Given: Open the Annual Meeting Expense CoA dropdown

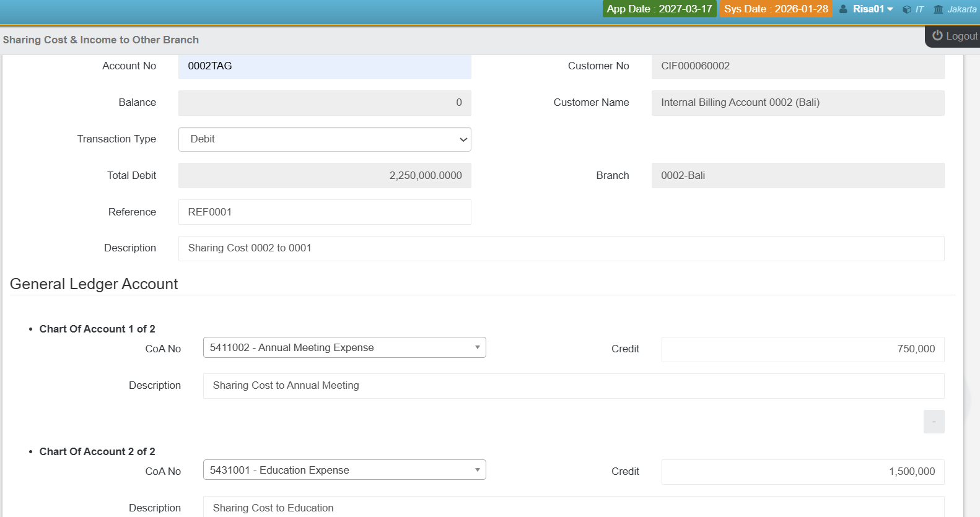Looking at the screenshot, I should tap(344, 347).
